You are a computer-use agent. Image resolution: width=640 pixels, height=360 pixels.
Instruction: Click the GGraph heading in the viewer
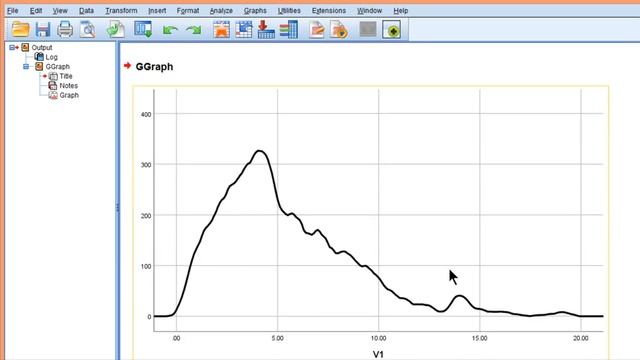pyautogui.click(x=154, y=67)
